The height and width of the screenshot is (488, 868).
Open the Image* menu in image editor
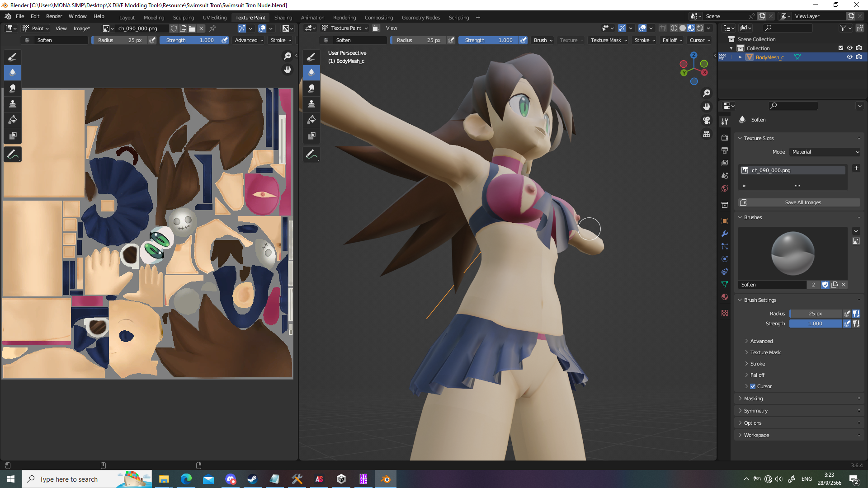(x=82, y=28)
